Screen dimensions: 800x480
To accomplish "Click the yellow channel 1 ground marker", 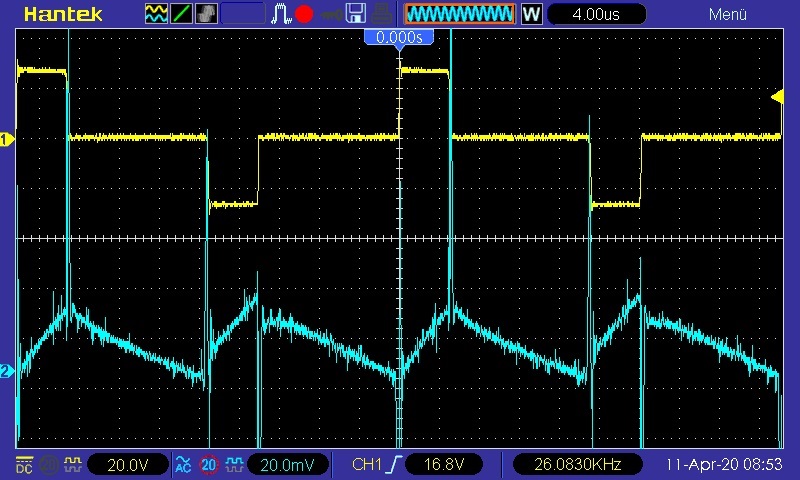I will (6, 139).
